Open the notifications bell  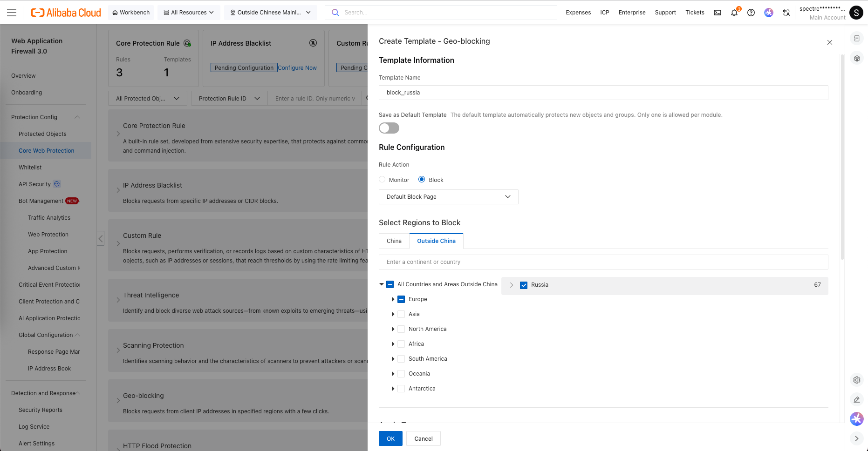tap(734, 13)
